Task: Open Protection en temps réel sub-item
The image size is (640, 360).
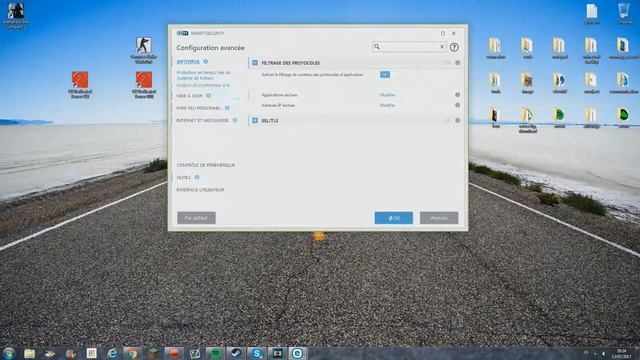Action: (x=204, y=75)
